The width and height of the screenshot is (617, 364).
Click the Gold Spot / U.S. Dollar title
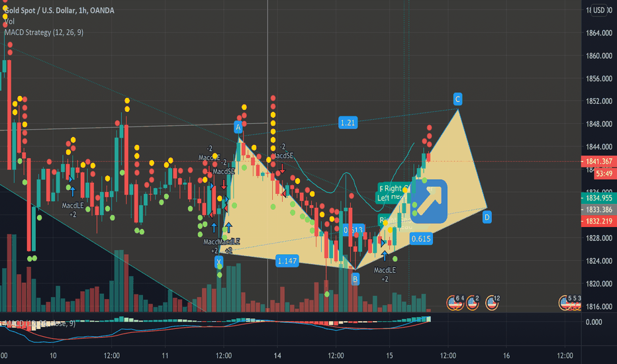59,10
